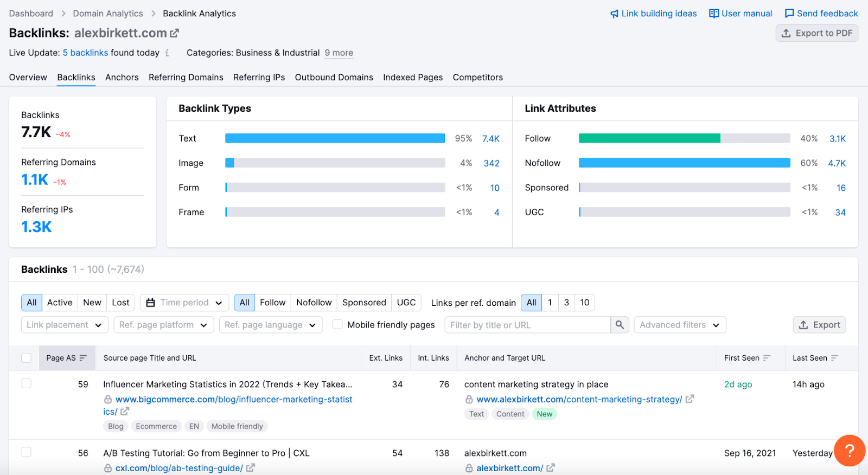Open external link icon next to alexbirkett.com title
The width and height of the screenshot is (868, 475).
click(x=175, y=33)
